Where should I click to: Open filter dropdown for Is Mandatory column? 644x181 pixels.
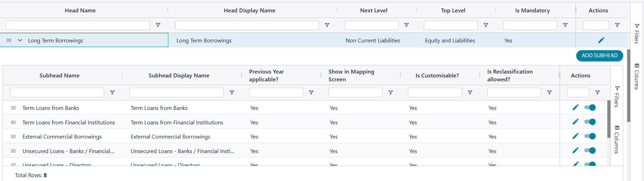click(565, 25)
